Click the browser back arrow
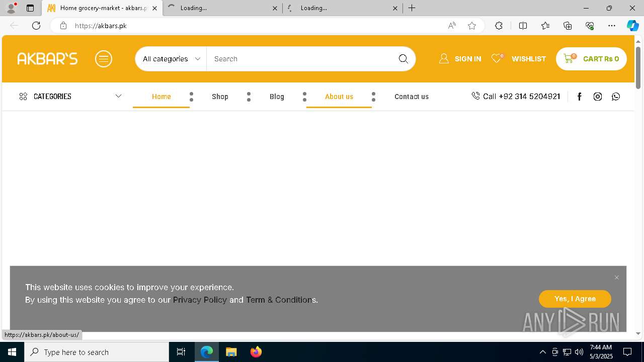This screenshot has height=362, width=644. click(x=14, y=26)
